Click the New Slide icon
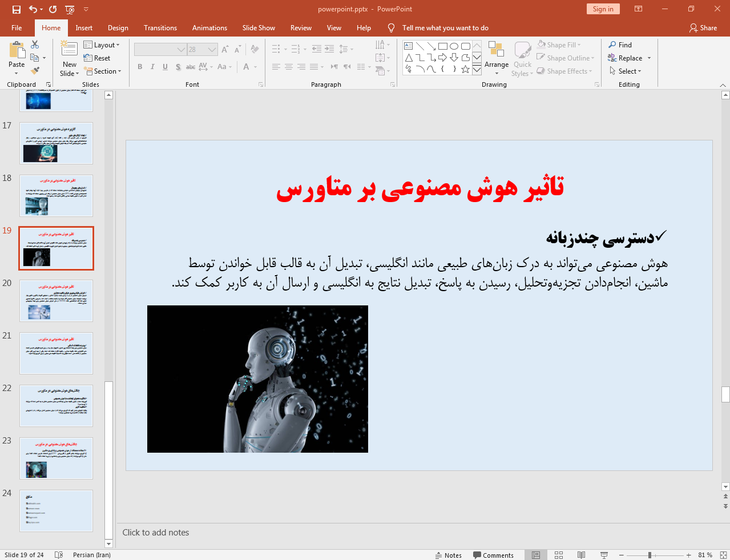This screenshot has width=730, height=560. (69, 50)
